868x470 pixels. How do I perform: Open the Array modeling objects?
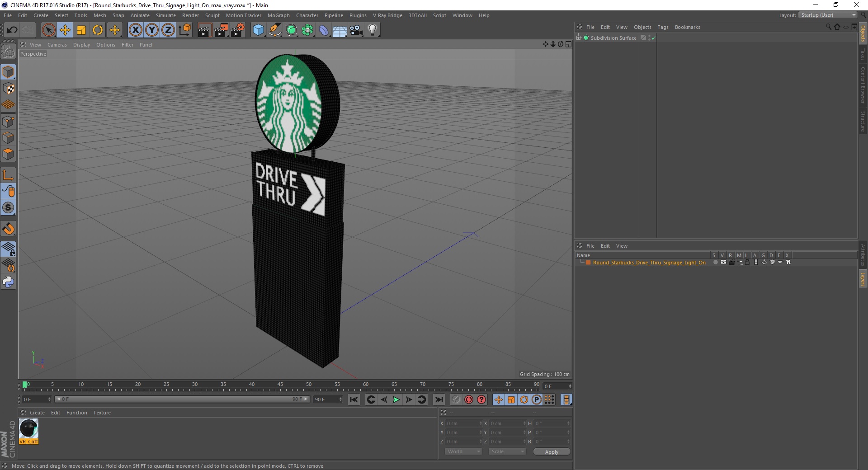point(307,30)
